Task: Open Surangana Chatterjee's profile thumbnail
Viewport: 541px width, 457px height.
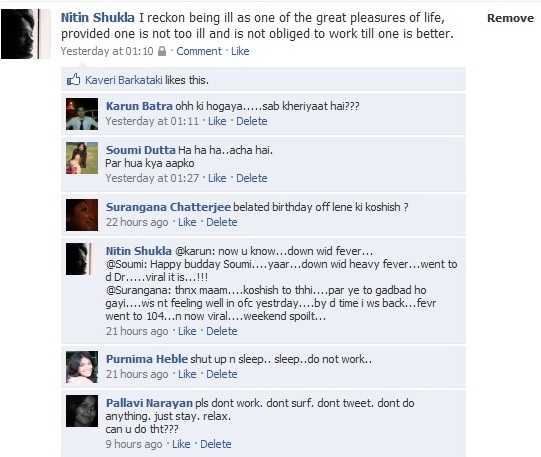Action: click(82, 215)
